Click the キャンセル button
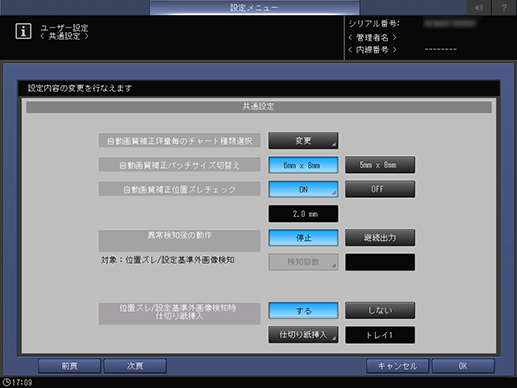The width and height of the screenshot is (517, 388). tap(397, 366)
